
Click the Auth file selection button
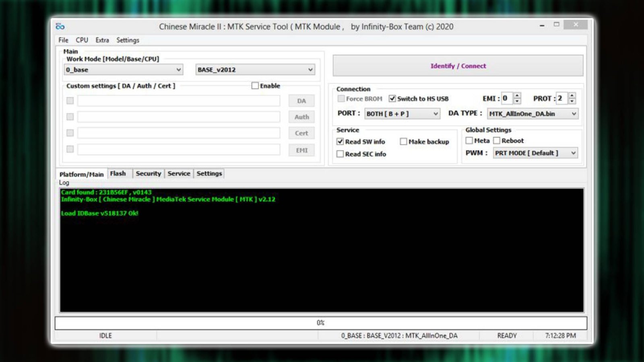(x=301, y=117)
